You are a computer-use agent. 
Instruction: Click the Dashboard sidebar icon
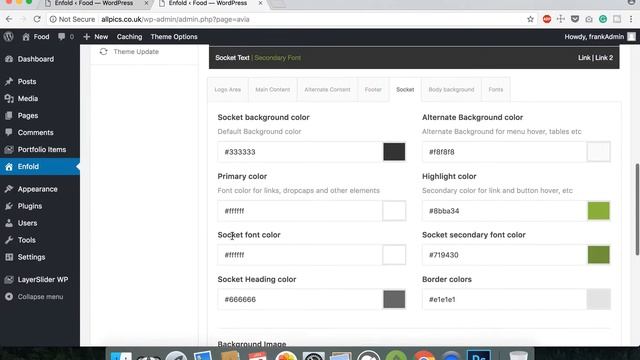(9, 59)
